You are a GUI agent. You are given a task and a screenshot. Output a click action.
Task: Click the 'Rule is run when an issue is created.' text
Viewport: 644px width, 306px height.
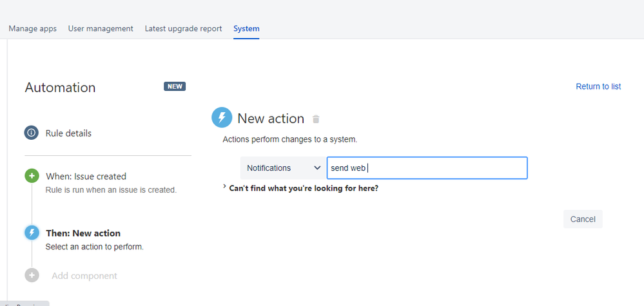(112, 190)
